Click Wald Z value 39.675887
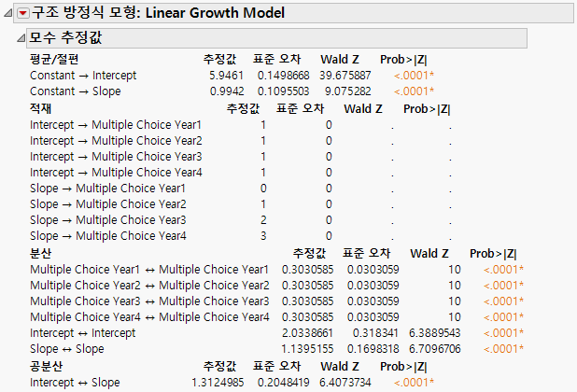This screenshot has width=577, height=392. click(x=345, y=76)
